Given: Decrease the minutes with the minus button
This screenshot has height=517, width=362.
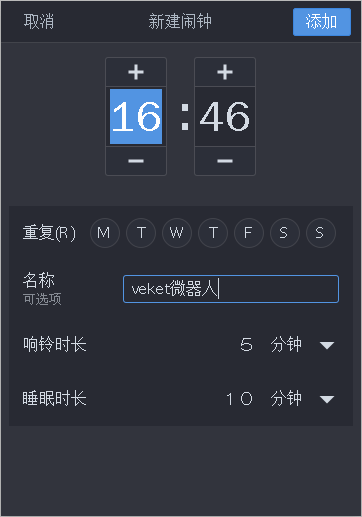Looking at the screenshot, I should point(225,161).
